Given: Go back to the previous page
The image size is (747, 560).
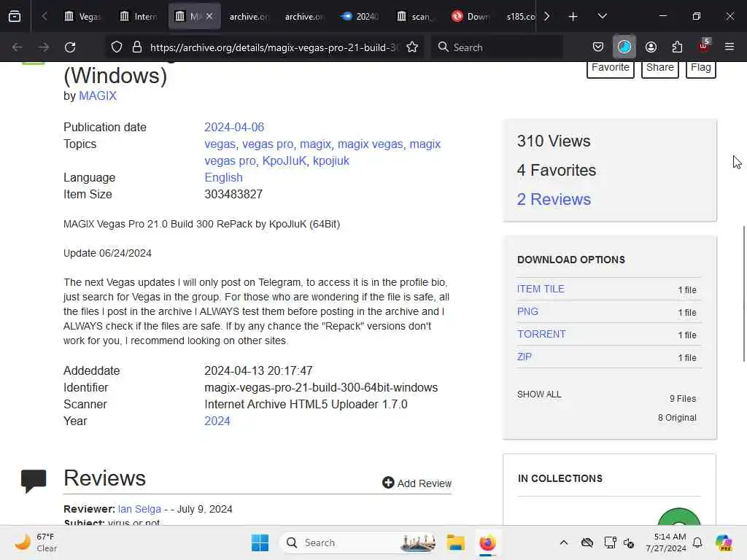Looking at the screenshot, I should [18, 47].
